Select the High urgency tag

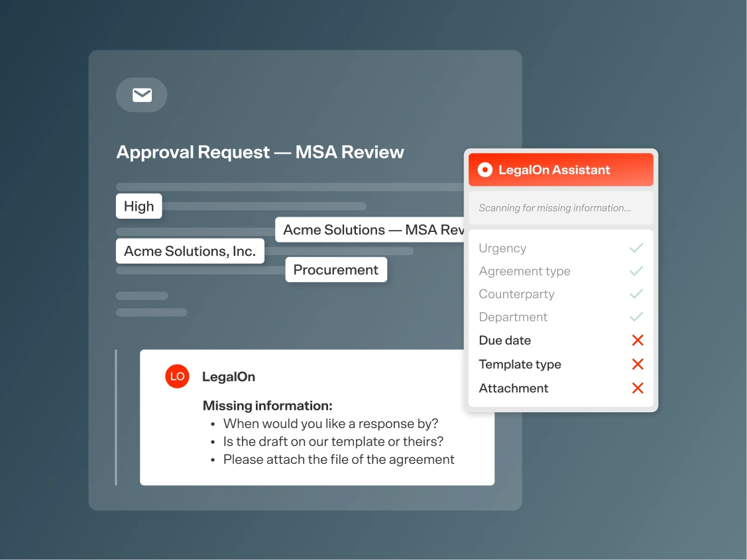click(x=139, y=206)
